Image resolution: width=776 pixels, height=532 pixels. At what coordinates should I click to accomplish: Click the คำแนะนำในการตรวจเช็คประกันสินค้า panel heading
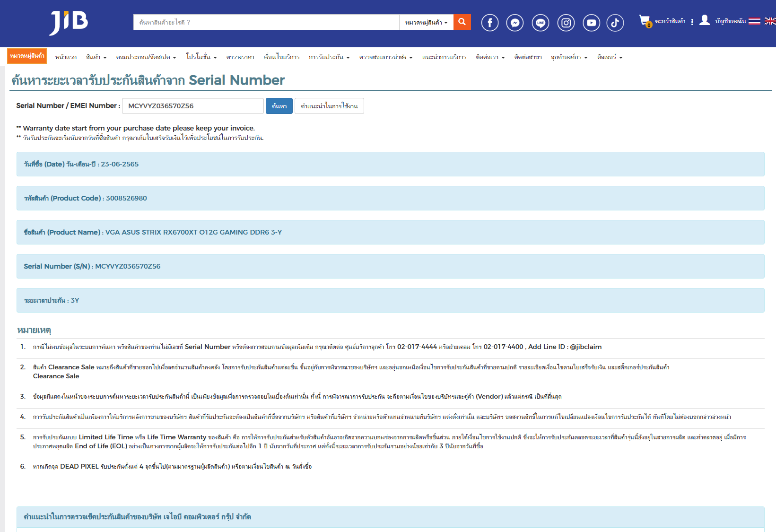(x=137, y=517)
